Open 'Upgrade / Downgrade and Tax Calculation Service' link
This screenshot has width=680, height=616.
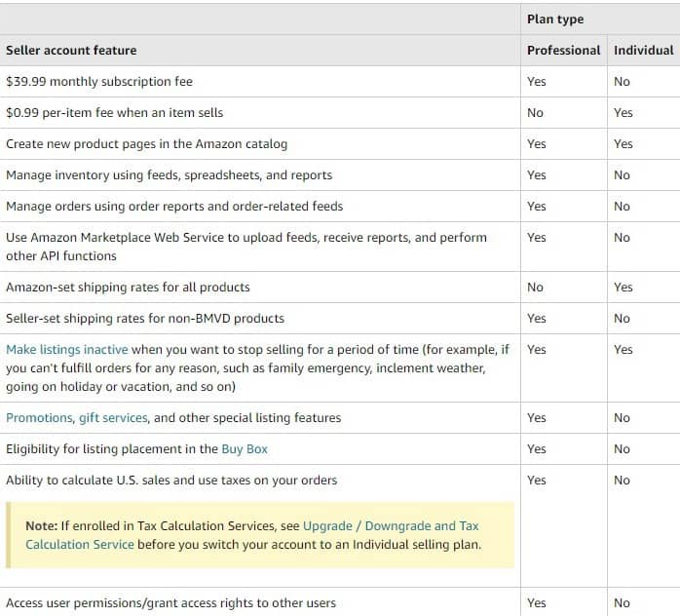point(252,535)
